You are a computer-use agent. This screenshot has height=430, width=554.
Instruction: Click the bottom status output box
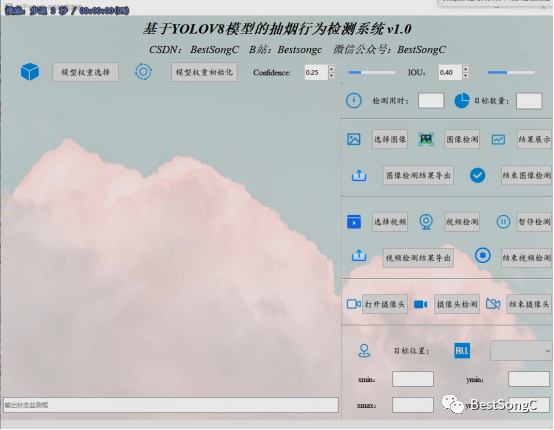point(171,405)
